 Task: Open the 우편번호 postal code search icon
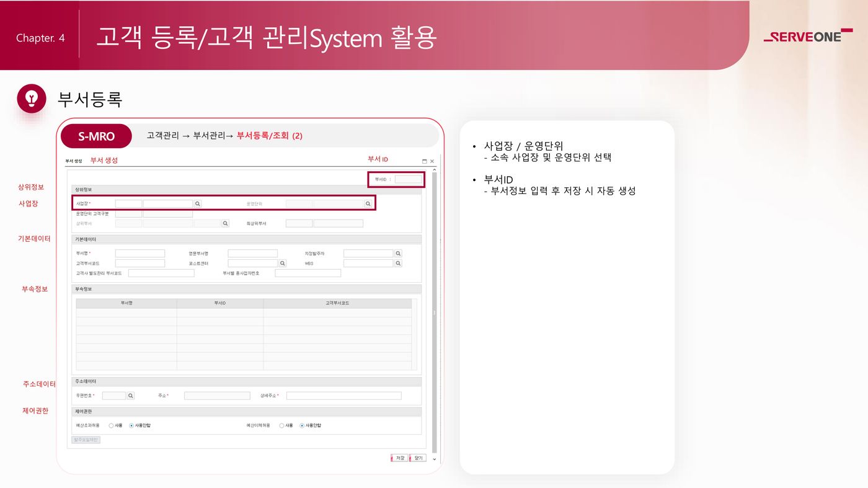(130, 396)
